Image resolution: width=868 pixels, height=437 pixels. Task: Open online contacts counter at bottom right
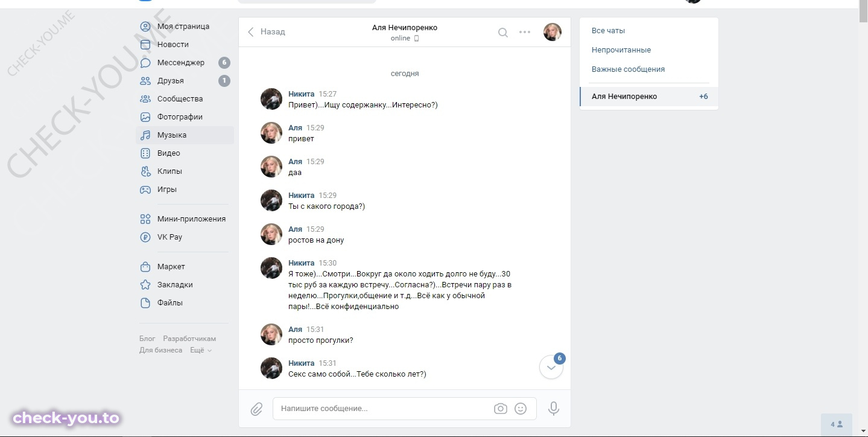(836, 424)
